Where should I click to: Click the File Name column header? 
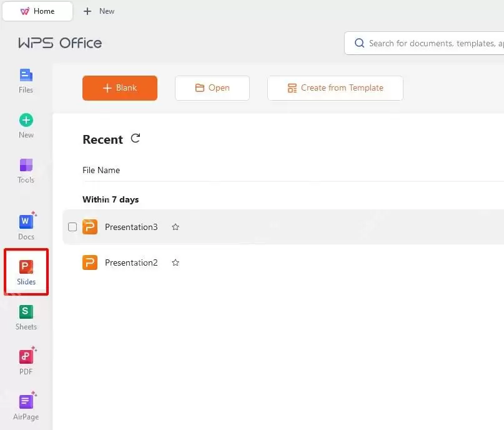tap(101, 170)
